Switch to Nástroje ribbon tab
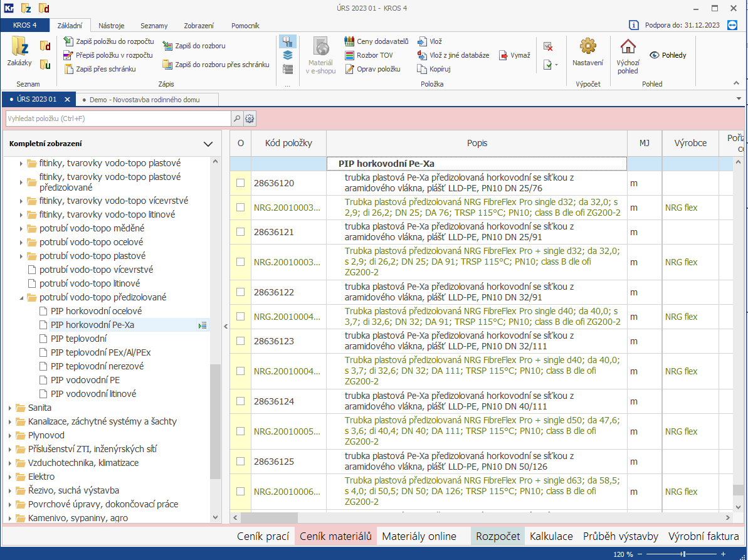 point(111,26)
